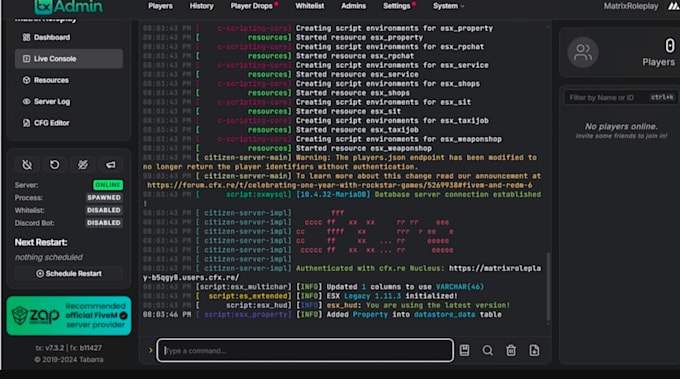Click the ZAP hosting provider banner
Screen dimensions: 680x379
[x=69, y=316]
